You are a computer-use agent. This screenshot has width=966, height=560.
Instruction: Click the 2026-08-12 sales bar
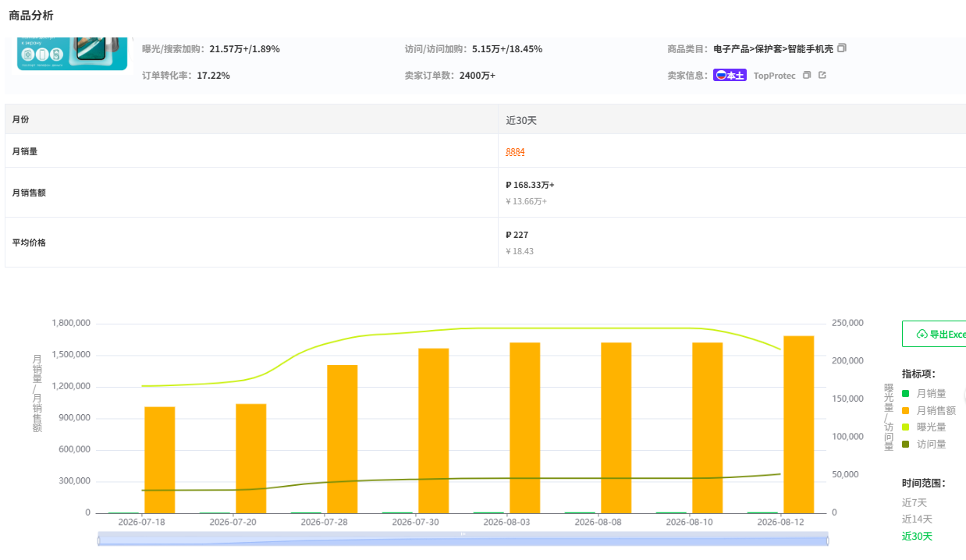pos(798,424)
